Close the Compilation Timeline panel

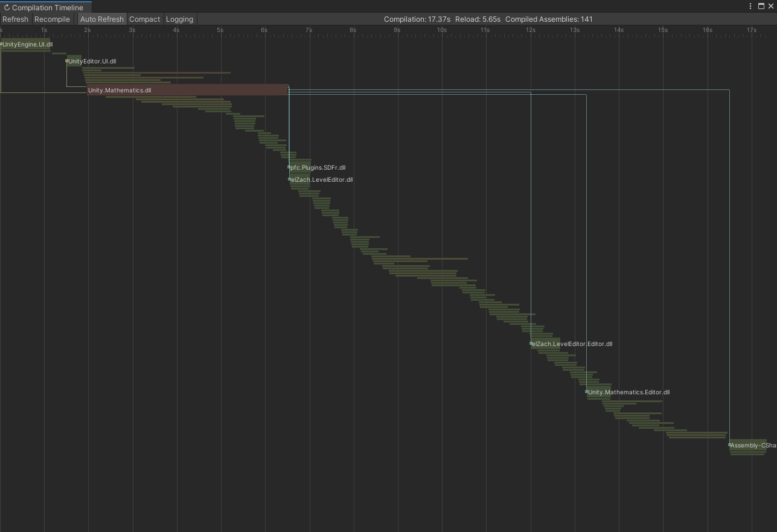pyautogui.click(x=770, y=6)
